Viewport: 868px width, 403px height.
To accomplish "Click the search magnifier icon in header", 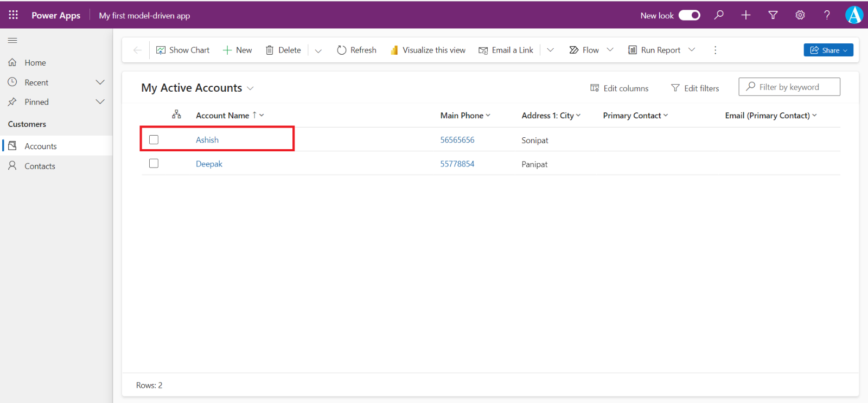I will (x=719, y=15).
